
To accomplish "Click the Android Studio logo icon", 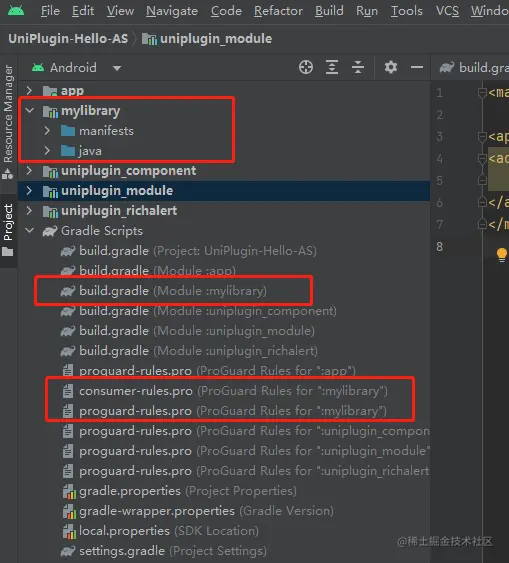I will point(16,10).
